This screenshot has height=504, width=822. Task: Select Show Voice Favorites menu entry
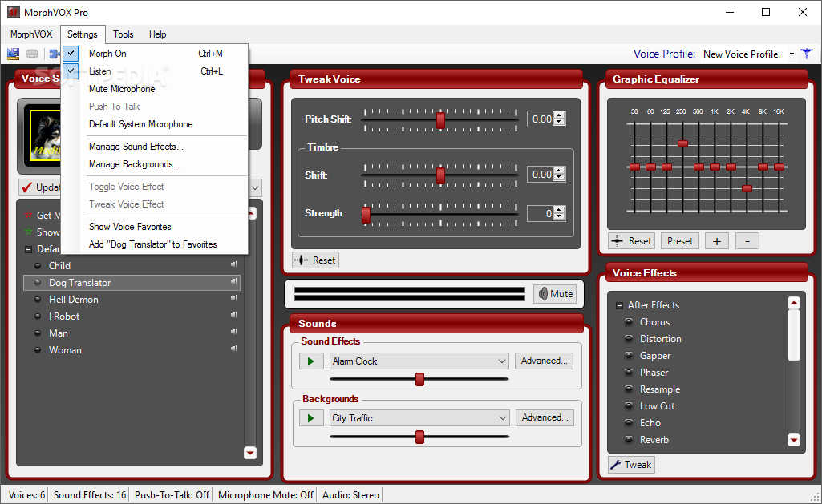point(155,226)
